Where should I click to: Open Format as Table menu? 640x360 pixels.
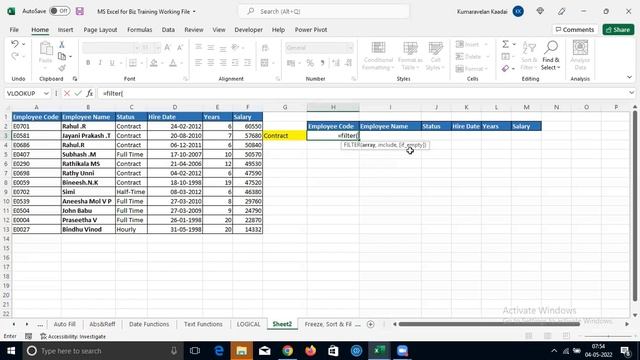[x=410, y=56]
